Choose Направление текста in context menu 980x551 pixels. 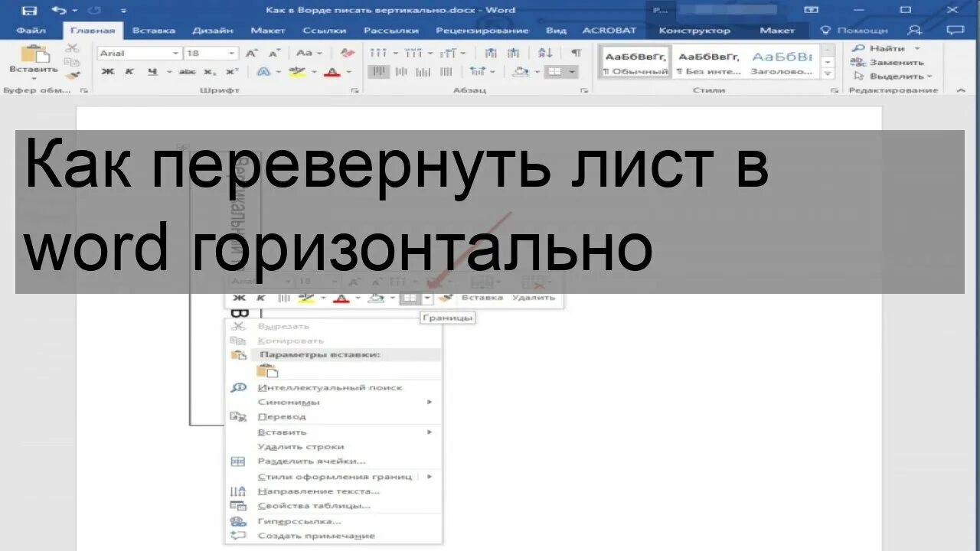coord(318,491)
